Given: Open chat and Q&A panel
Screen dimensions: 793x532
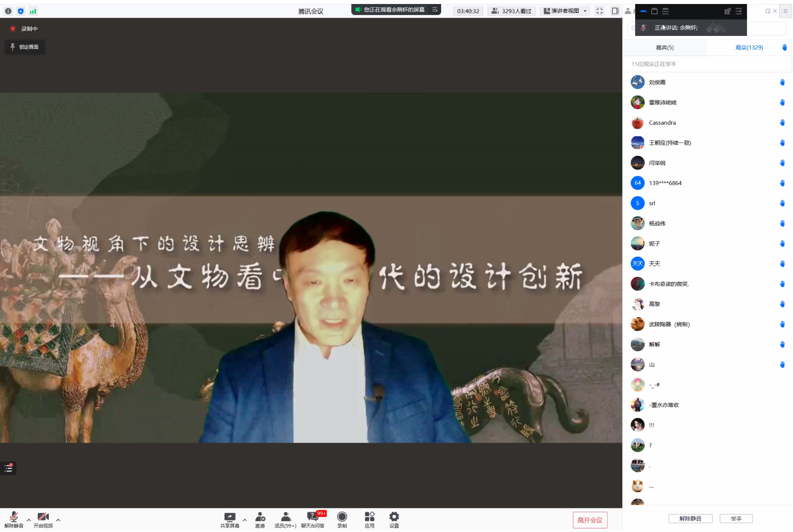Looking at the screenshot, I should pos(313,519).
